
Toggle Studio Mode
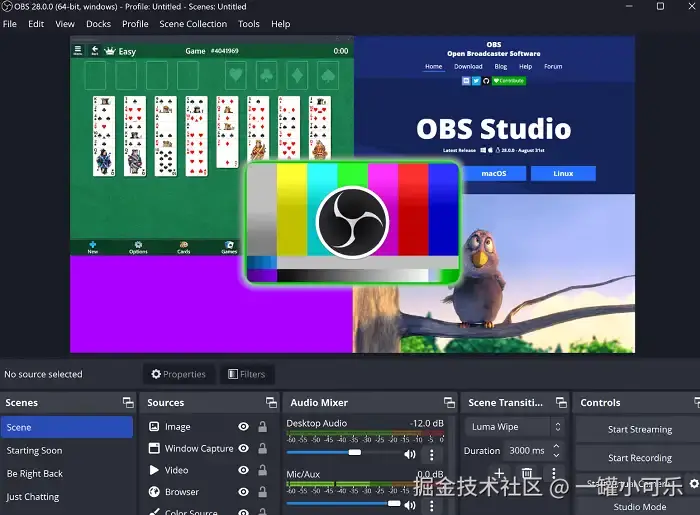pos(639,507)
